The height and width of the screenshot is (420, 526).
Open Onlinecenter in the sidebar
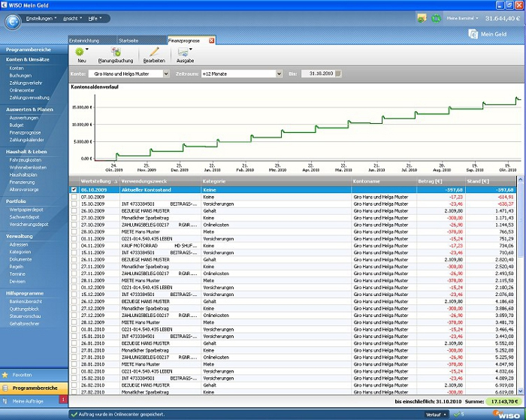coord(22,90)
